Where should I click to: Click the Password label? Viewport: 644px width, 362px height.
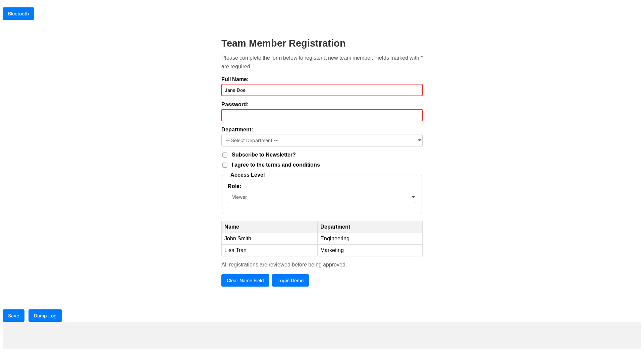tap(235, 105)
